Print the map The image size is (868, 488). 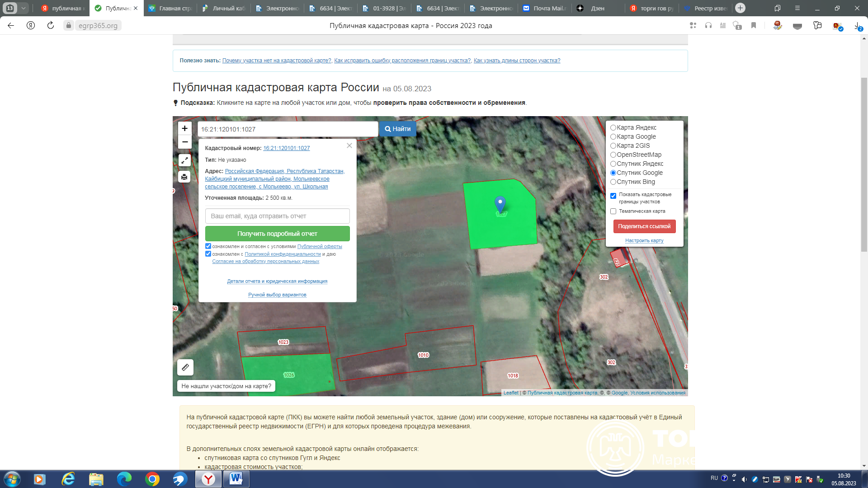[x=184, y=177]
